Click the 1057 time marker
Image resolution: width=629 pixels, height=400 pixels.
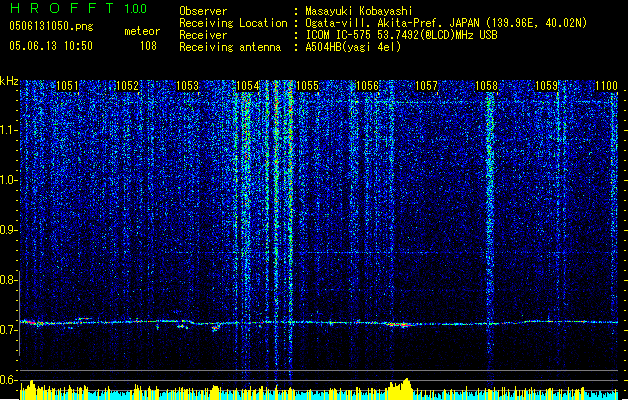[x=426, y=86]
